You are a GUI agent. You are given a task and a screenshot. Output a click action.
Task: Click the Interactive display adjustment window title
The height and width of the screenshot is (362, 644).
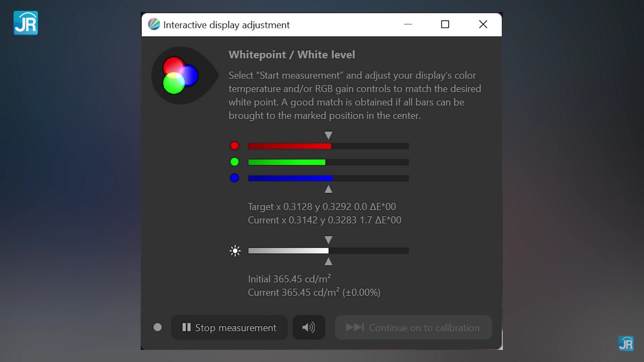(x=226, y=25)
